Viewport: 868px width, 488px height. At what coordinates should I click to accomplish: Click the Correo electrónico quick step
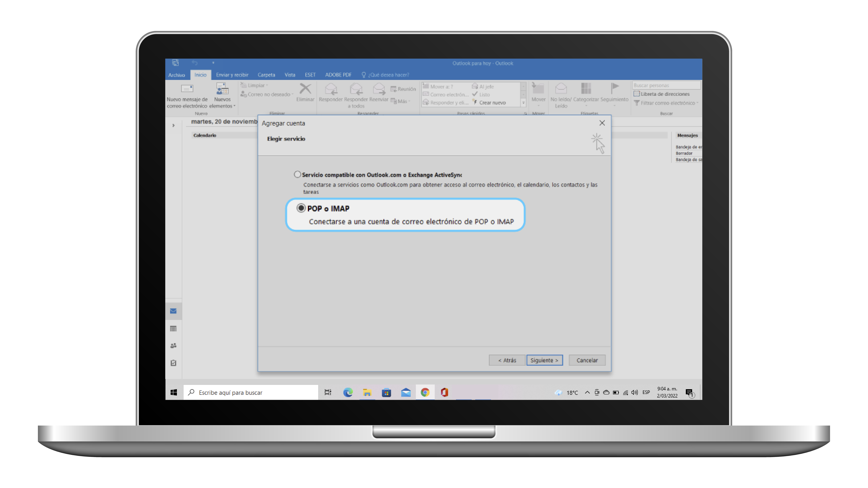click(446, 95)
